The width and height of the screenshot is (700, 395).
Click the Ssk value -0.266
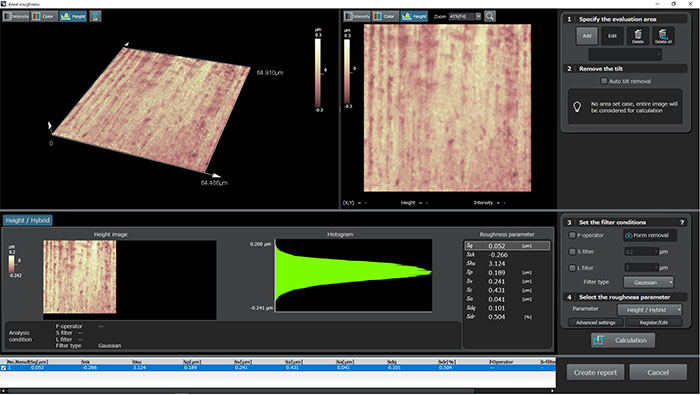(498, 255)
